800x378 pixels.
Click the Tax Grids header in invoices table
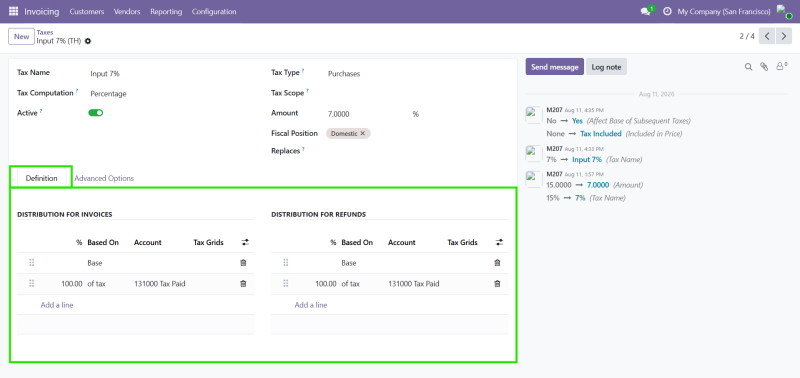click(x=208, y=242)
